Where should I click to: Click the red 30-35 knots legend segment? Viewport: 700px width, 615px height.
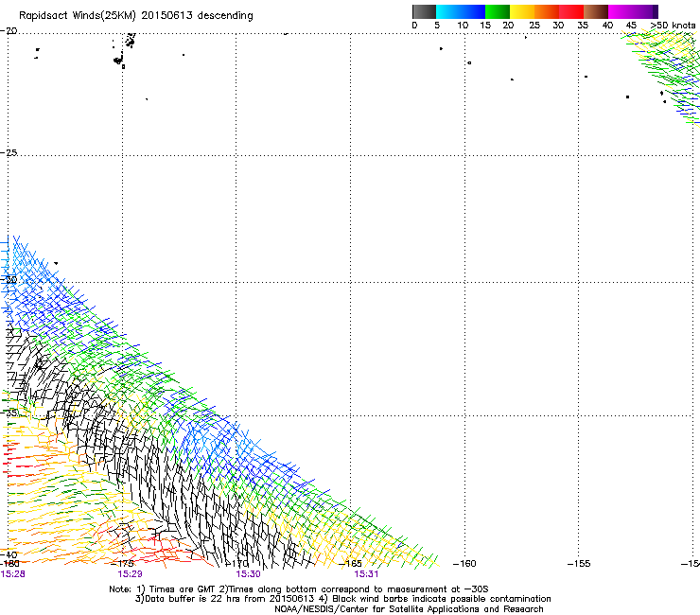[571, 11]
